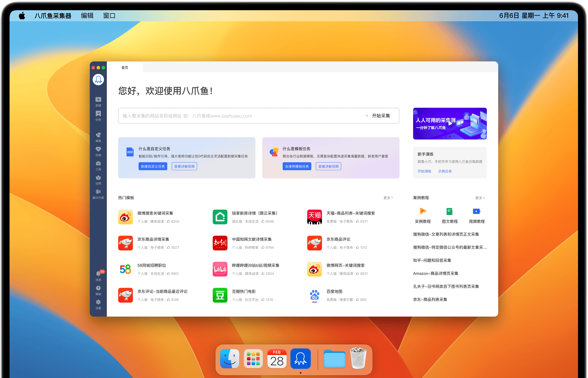Screen dimensions: 588x378
Task: Open 搜狗微信-文章列表和详情页正文采集 tutorial
Action: 446,234
